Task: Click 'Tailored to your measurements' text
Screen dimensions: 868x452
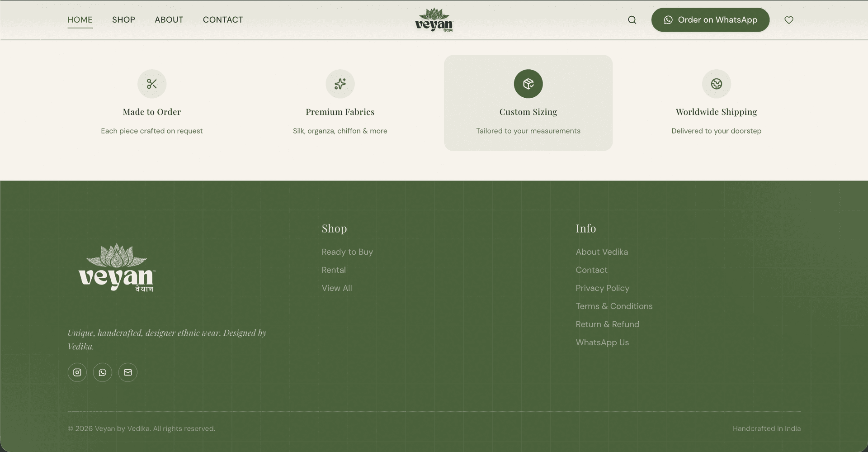Action: (x=528, y=131)
